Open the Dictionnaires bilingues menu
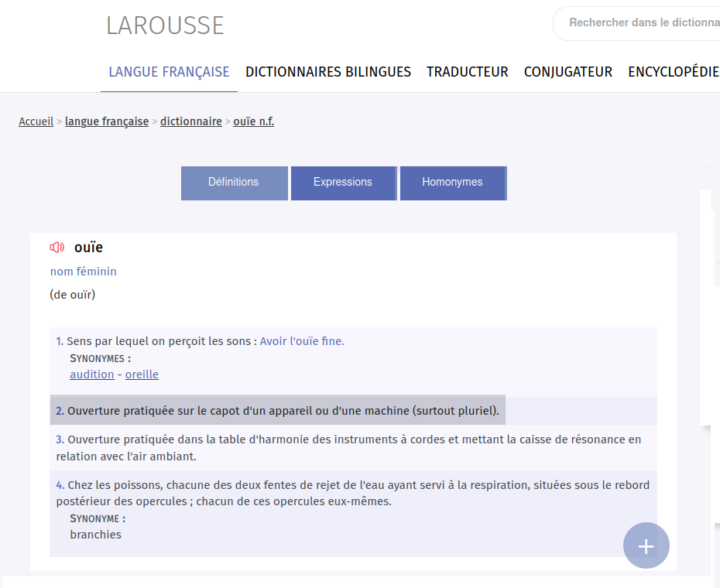This screenshot has width=720, height=588. click(327, 72)
